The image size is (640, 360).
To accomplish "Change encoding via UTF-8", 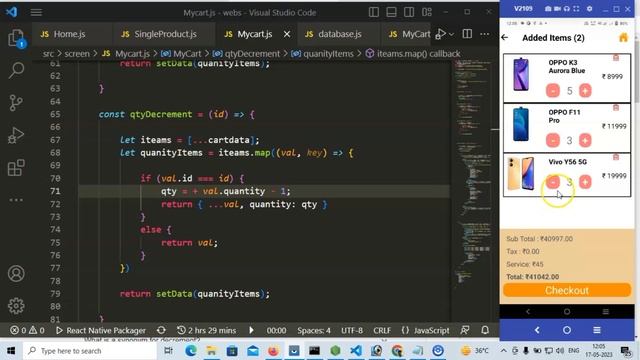I will coord(352,330).
